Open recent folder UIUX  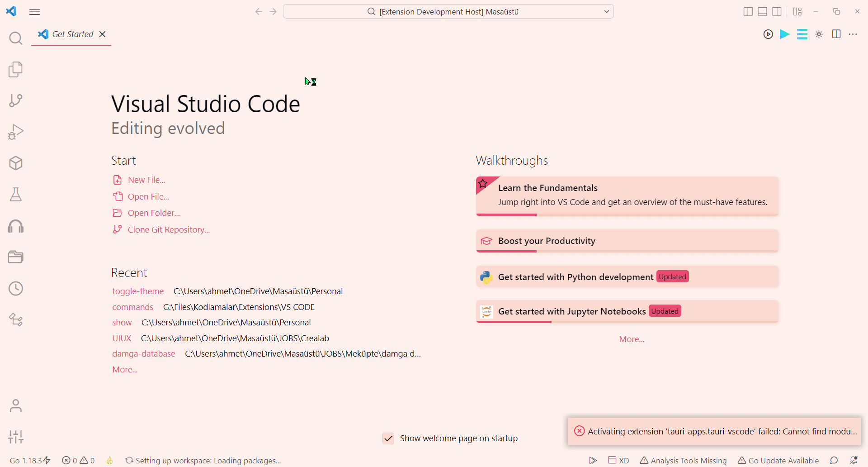pyautogui.click(x=122, y=338)
